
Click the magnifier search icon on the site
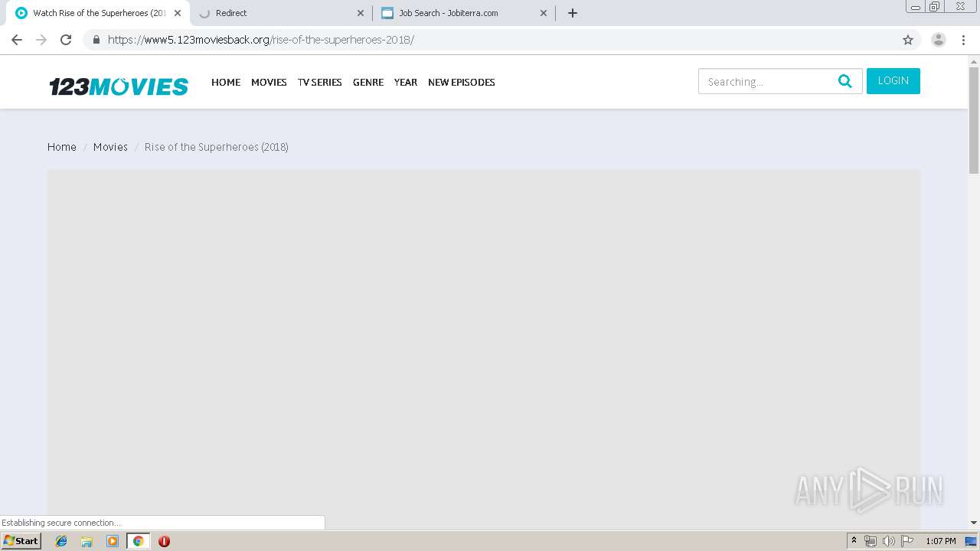[845, 81]
